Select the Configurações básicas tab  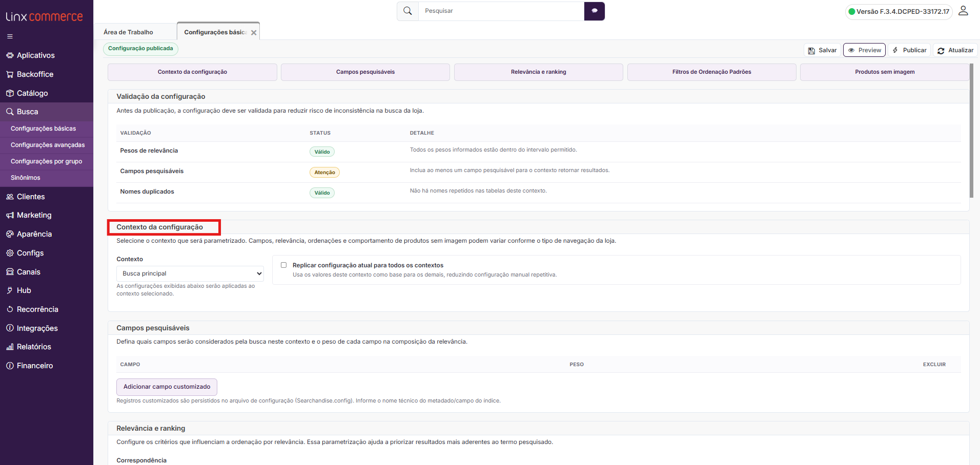(x=215, y=32)
